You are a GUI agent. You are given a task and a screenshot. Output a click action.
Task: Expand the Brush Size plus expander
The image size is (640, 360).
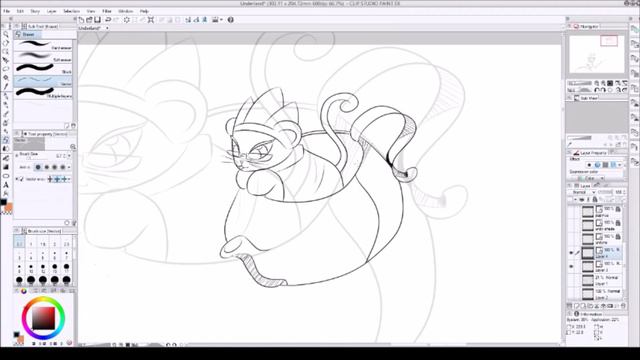(x=16, y=155)
